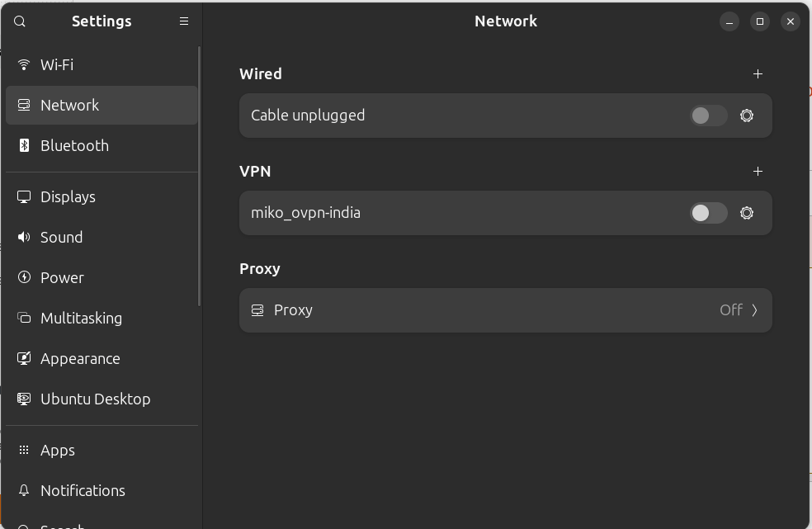Enable the miko_ovpn-india VPN switch
The height and width of the screenshot is (529, 812).
coord(708,213)
